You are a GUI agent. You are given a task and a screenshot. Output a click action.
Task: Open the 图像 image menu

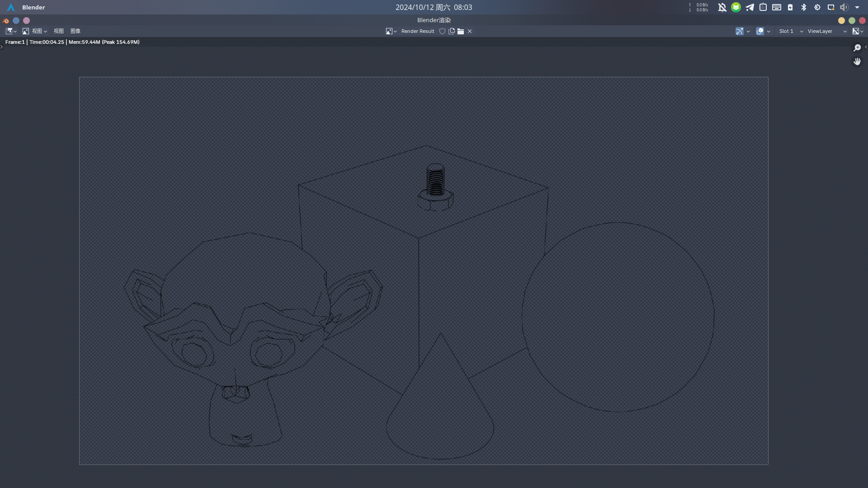(x=75, y=31)
